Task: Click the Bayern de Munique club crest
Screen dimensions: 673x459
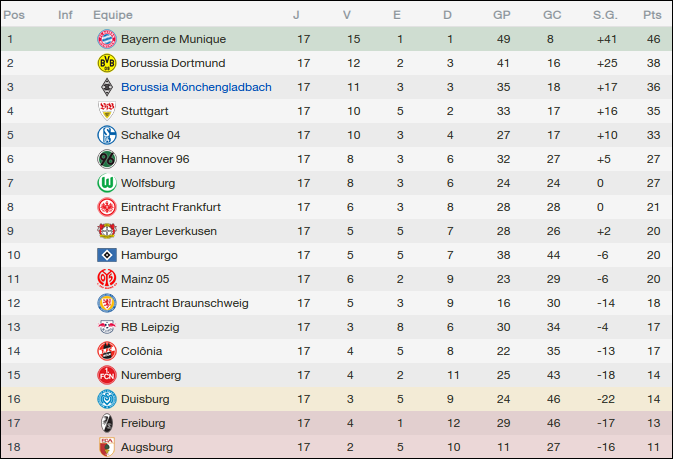Action: pyautogui.click(x=106, y=39)
